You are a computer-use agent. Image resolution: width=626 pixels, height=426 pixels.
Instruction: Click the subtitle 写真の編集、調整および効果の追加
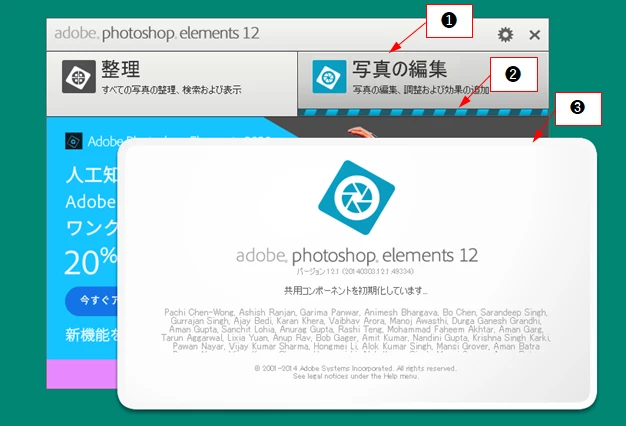(421, 90)
